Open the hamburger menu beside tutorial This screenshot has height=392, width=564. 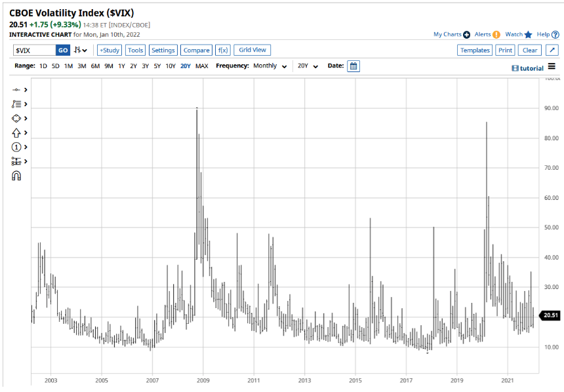[552, 66]
